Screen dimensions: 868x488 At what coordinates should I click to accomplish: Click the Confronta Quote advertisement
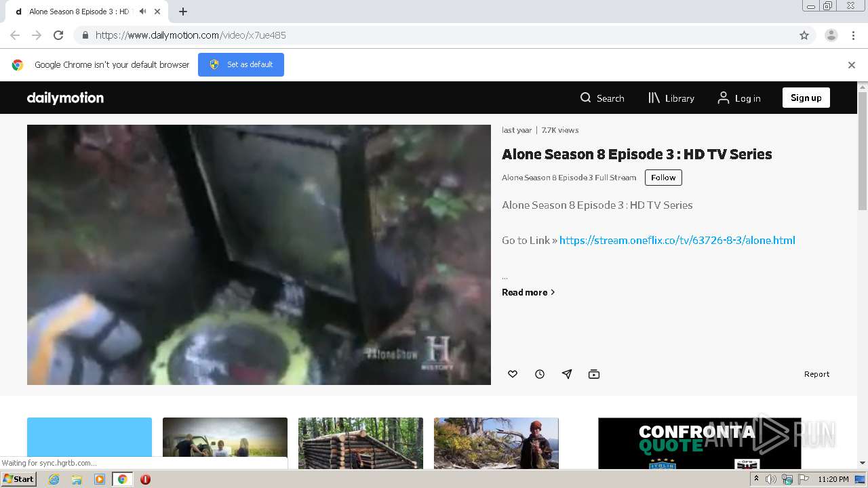[x=700, y=443]
